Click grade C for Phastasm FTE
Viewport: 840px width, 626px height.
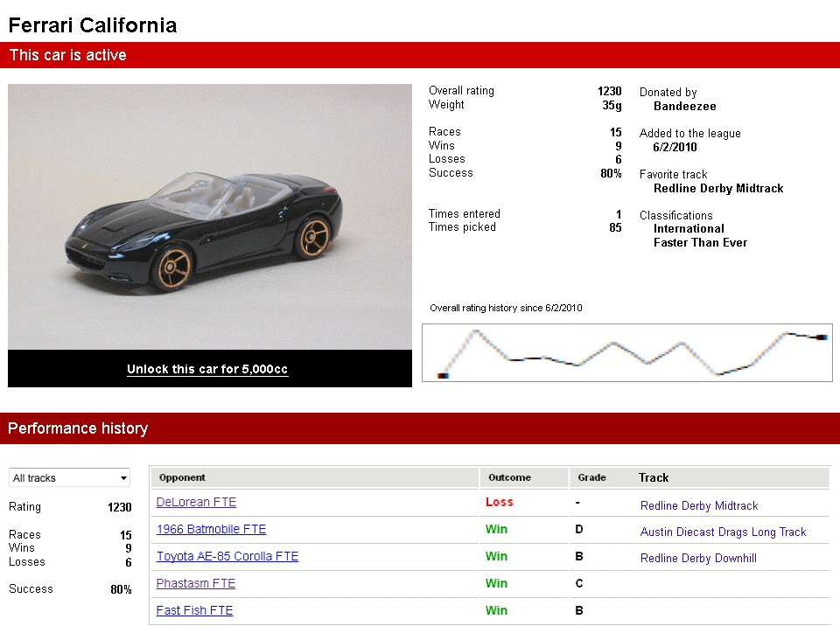pos(579,583)
